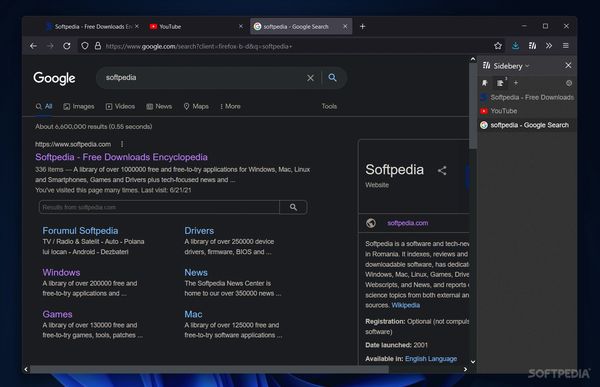600x387 pixels.
Task: Reload the current Google page
Action: pos(67,46)
